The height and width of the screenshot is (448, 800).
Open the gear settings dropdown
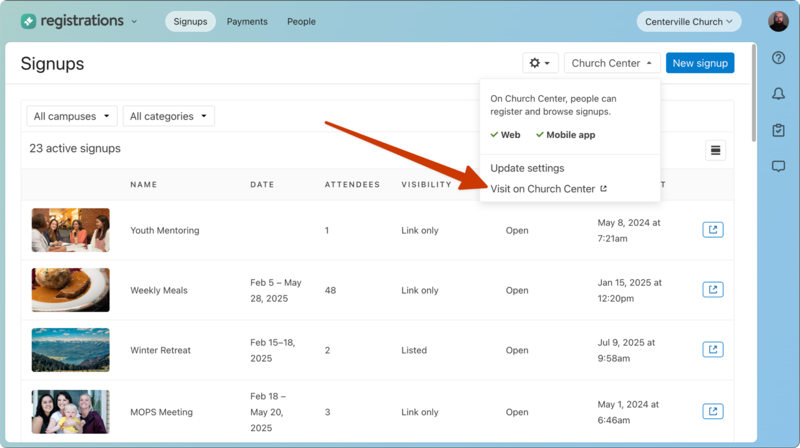[x=540, y=63]
